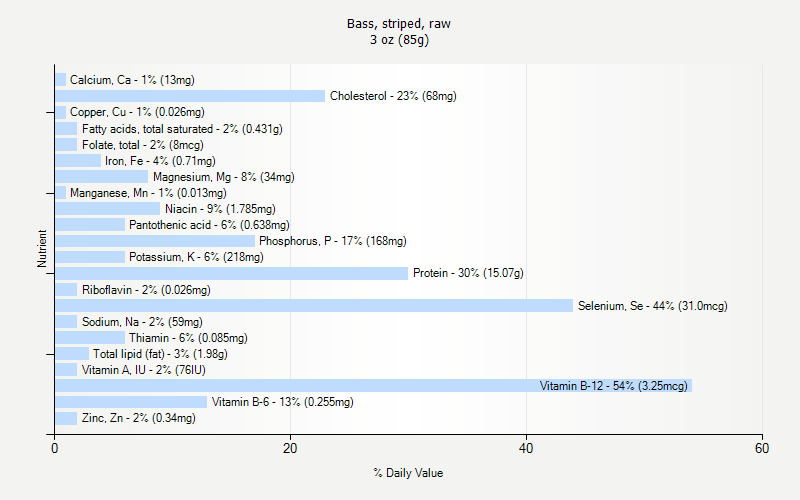800x500 pixels.
Task: Select the Vitamin B-6 13% bar
Action: tap(131, 402)
